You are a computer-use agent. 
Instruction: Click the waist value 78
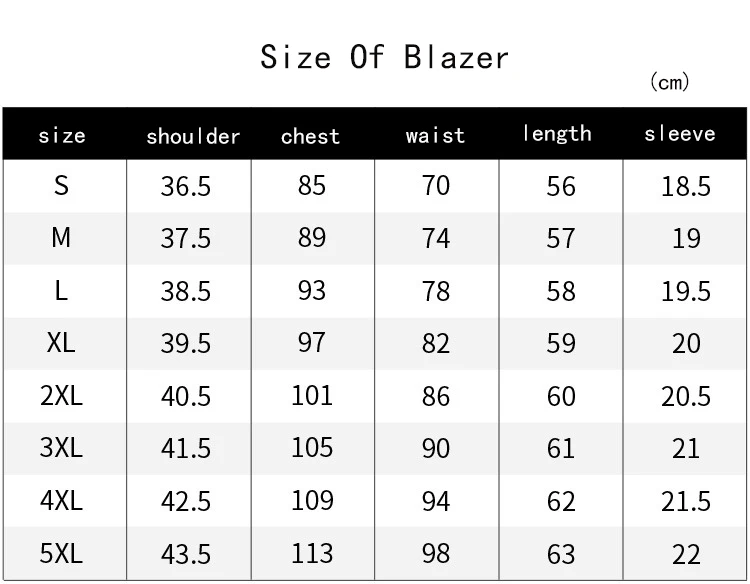436,291
